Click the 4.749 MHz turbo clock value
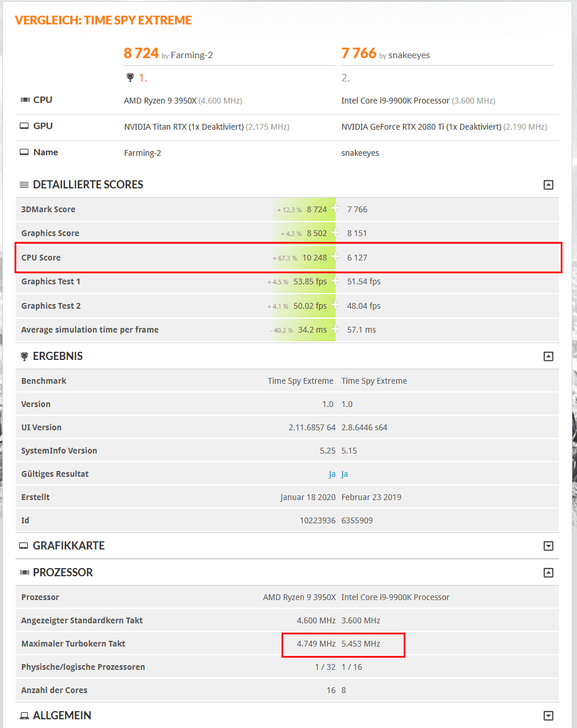Image resolution: width=577 pixels, height=728 pixels. pos(316,644)
